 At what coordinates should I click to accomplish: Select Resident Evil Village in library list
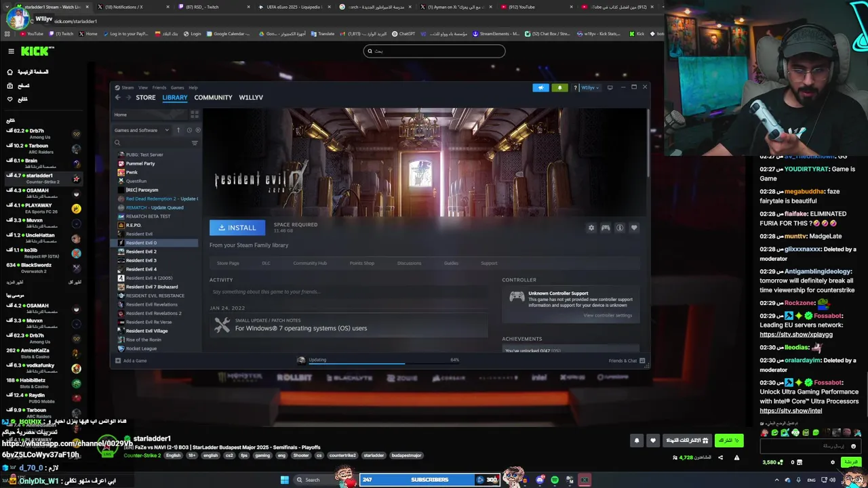pos(146,331)
